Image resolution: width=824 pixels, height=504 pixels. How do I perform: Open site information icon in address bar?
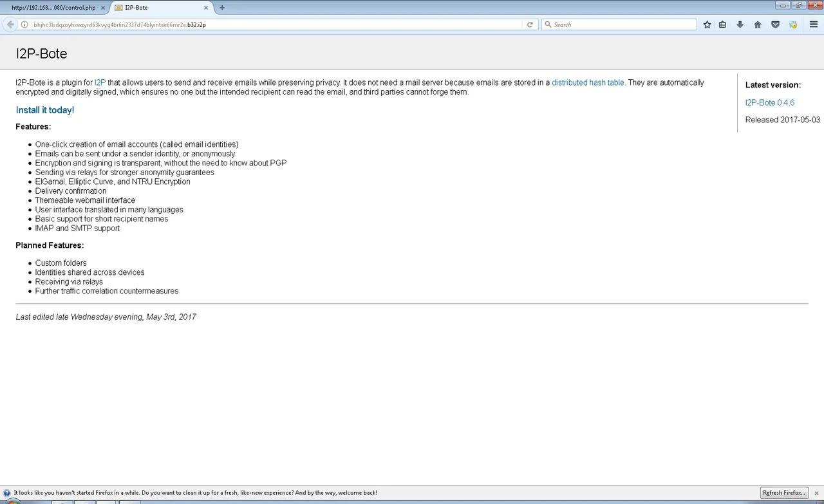click(x=24, y=24)
